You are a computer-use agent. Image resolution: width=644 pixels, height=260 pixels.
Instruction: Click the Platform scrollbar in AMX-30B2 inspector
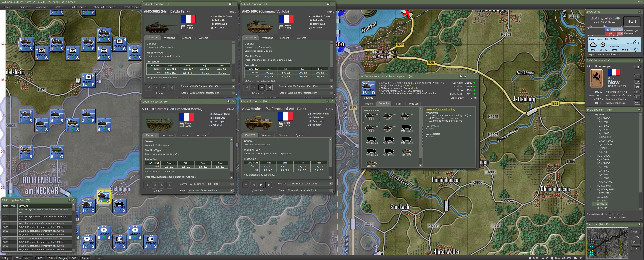point(233,61)
